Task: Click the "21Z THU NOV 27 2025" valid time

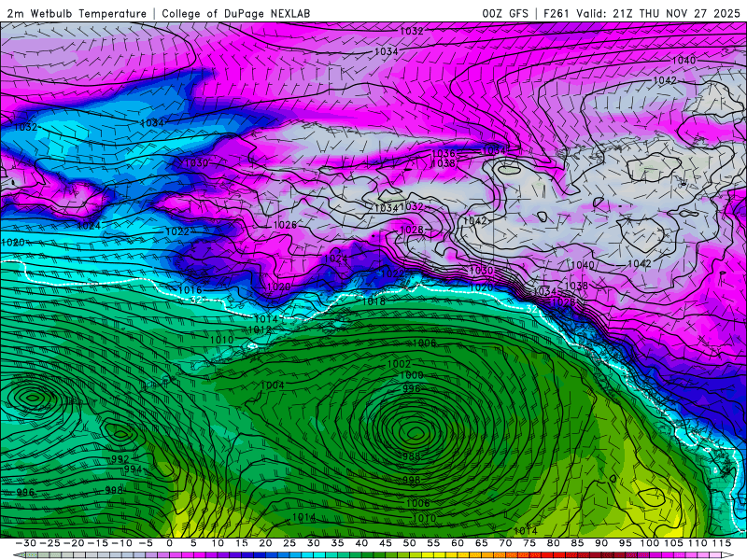Action: pyautogui.click(x=676, y=13)
